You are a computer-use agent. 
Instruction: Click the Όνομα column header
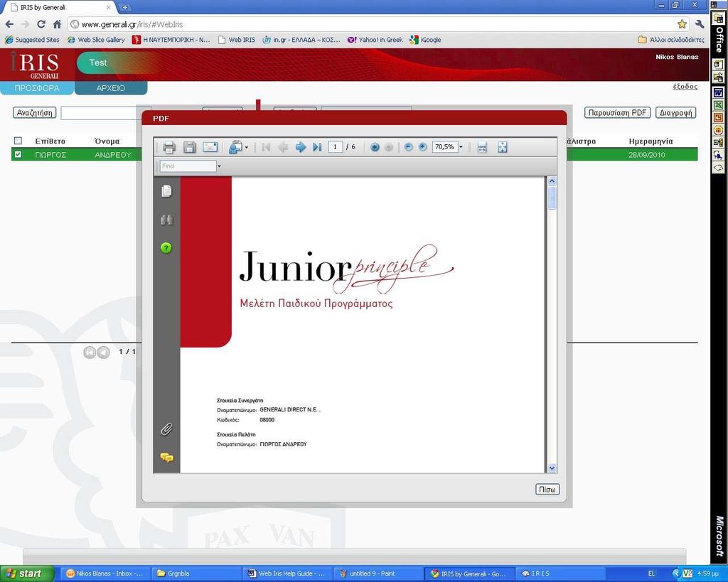coord(107,141)
